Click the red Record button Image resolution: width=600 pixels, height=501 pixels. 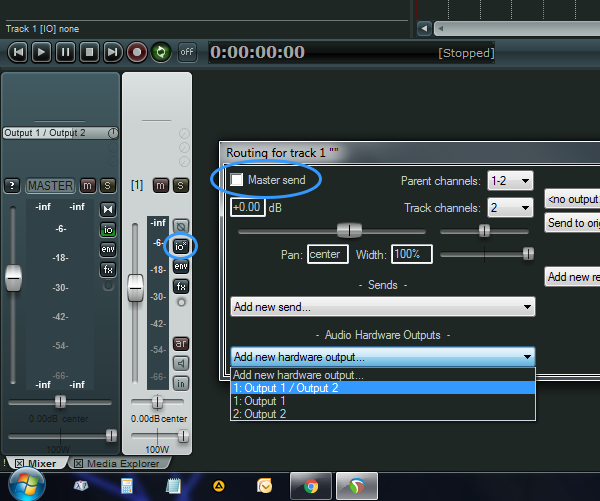pos(136,52)
